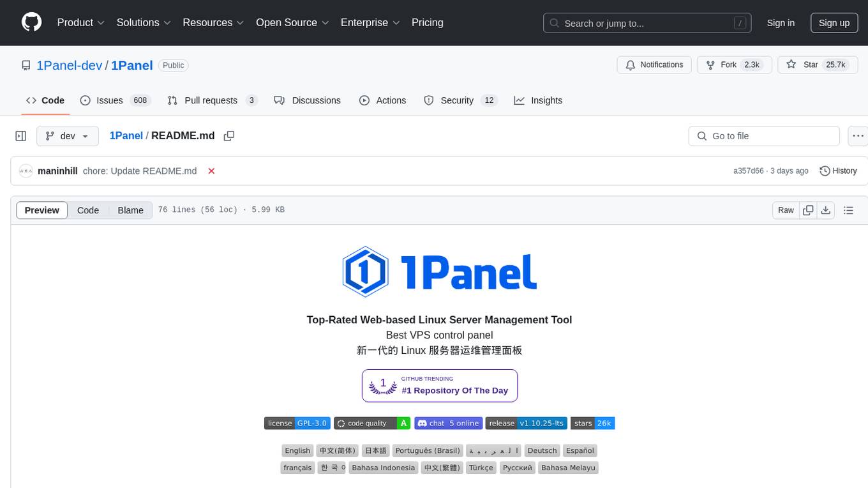This screenshot has width=868, height=488.
Task: Switch to the Pull requests tab
Action: click(213, 100)
